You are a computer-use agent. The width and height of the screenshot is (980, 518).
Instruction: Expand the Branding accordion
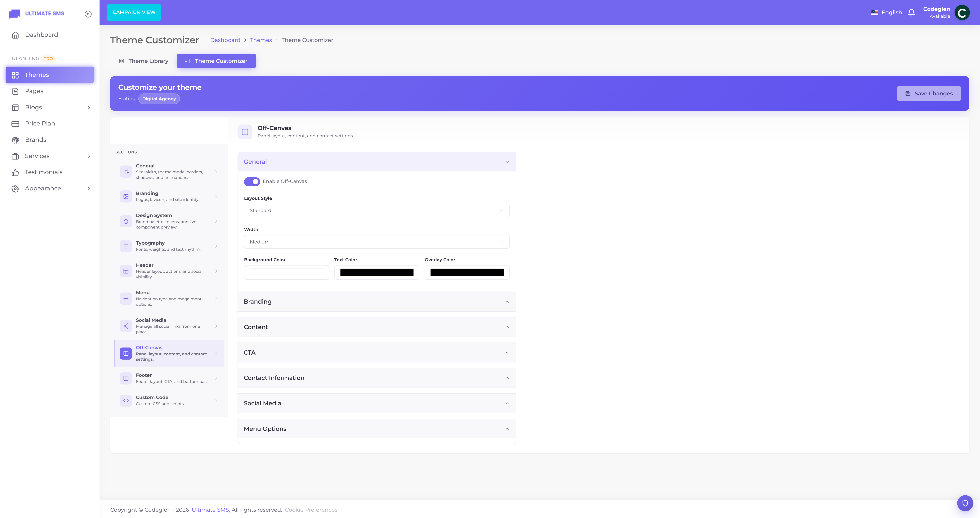377,302
